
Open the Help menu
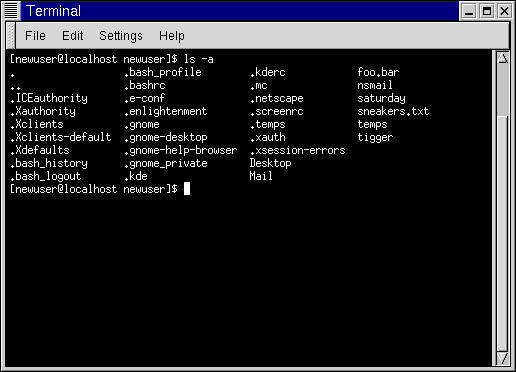point(171,36)
